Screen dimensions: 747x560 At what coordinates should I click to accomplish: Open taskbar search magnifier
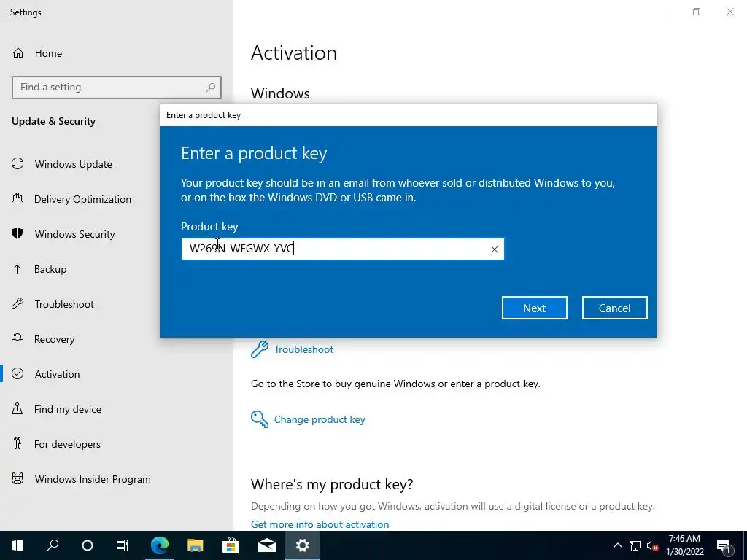pyautogui.click(x=53, y=545)
